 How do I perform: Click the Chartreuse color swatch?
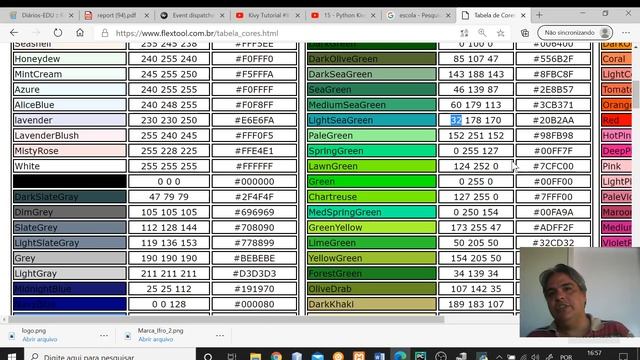coord(371,197)
